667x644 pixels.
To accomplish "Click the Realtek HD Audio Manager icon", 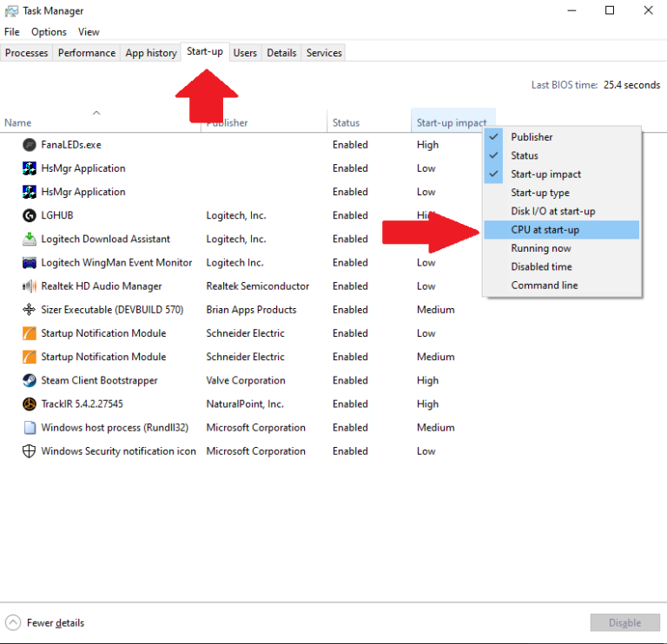I will pyautogui.click(x=29, y=286).
